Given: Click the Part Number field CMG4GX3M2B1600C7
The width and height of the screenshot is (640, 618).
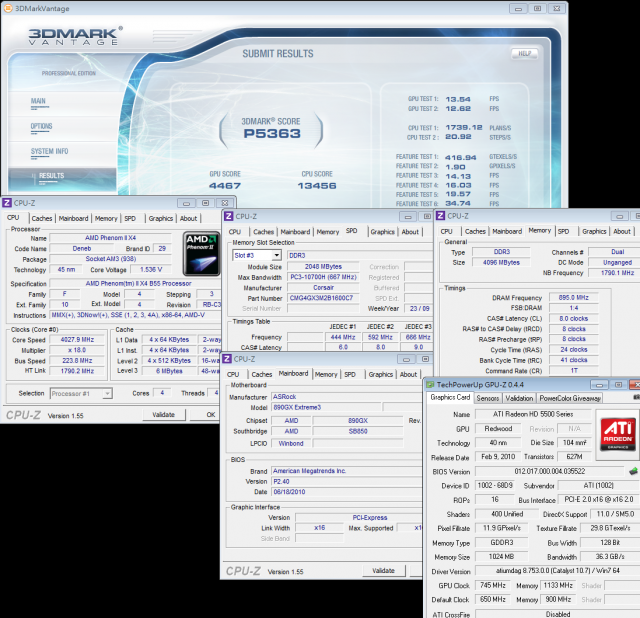Looking at the screenshot, I should tap(323, 298).
